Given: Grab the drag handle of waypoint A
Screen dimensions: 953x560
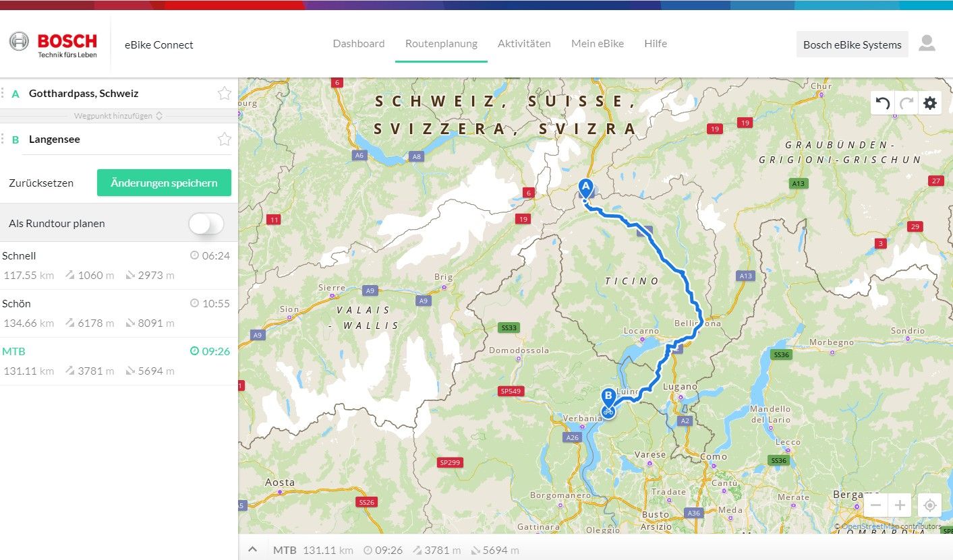Looking at the screenshot, I should [3, 94].
